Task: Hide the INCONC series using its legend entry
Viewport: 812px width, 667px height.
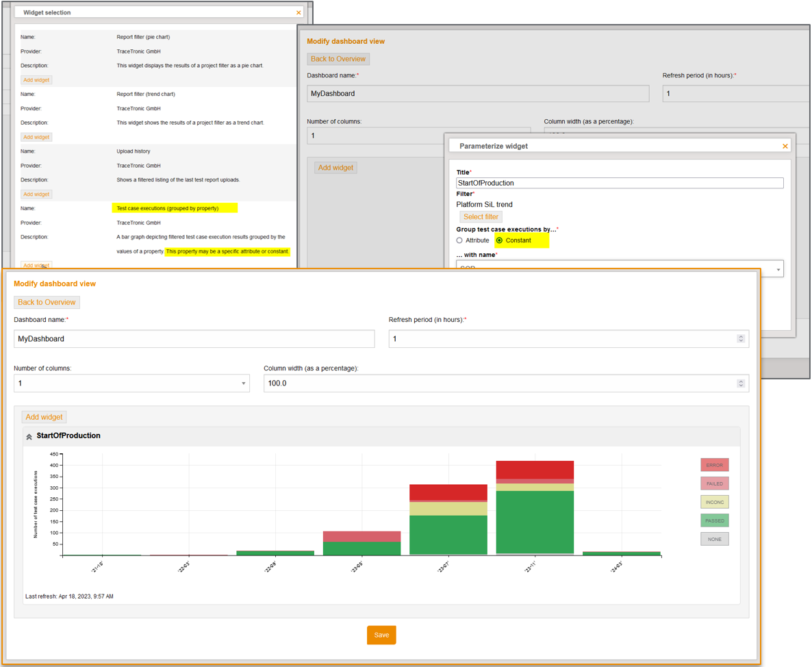Action: pyautogui.click(x=714, y=501)
